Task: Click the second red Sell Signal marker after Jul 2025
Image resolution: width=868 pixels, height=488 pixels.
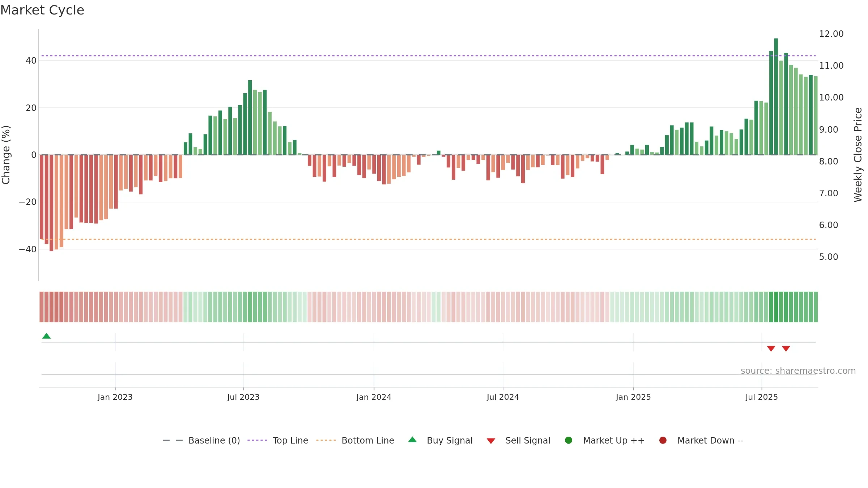Action: [786, 348]
